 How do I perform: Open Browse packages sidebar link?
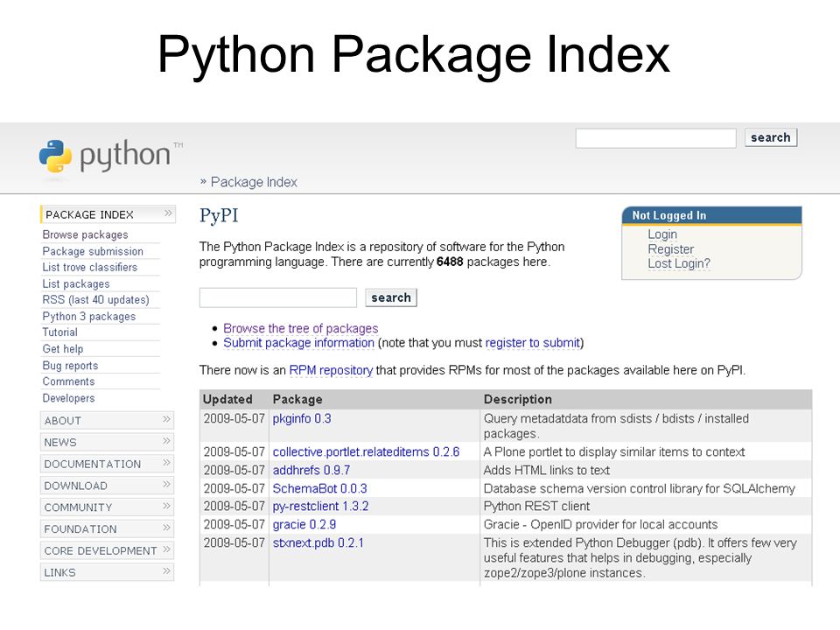tap(85, 234)
